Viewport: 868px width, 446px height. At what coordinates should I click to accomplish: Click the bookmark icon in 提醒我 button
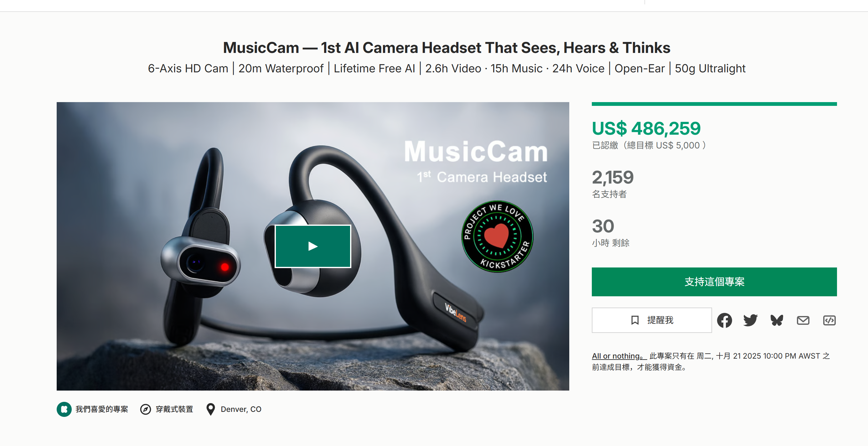635,320
